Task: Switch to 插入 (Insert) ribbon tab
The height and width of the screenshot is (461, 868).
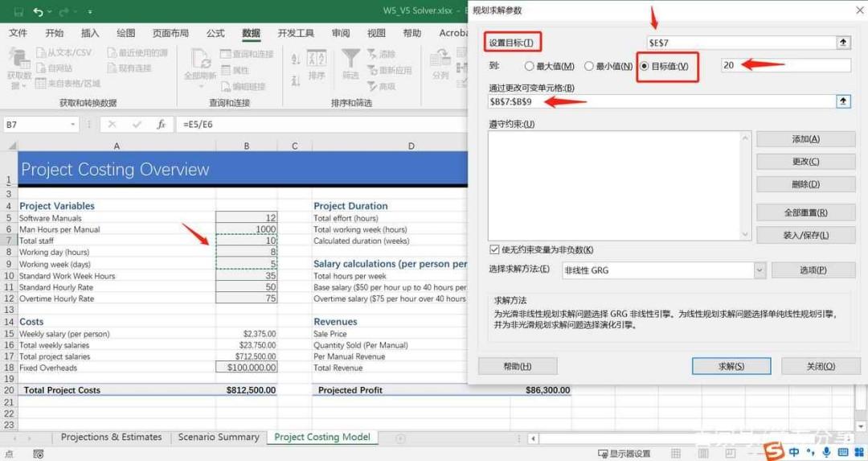Action: [90, 33]
